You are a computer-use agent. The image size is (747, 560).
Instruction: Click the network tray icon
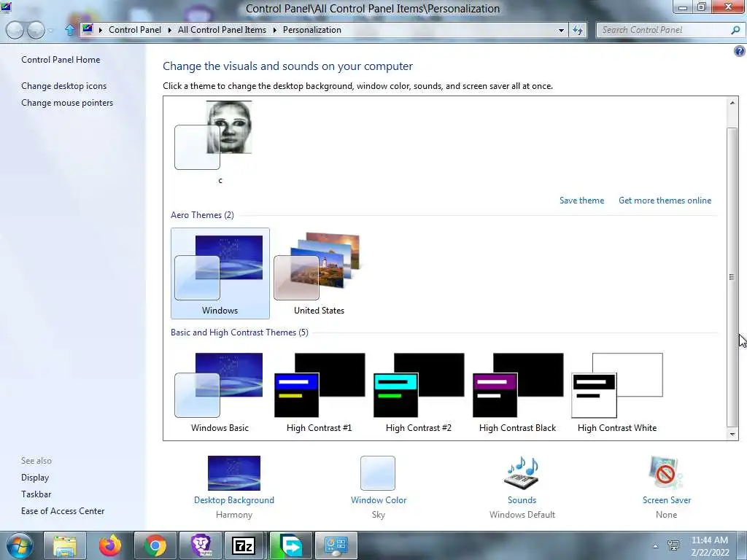tap(673, 545)
